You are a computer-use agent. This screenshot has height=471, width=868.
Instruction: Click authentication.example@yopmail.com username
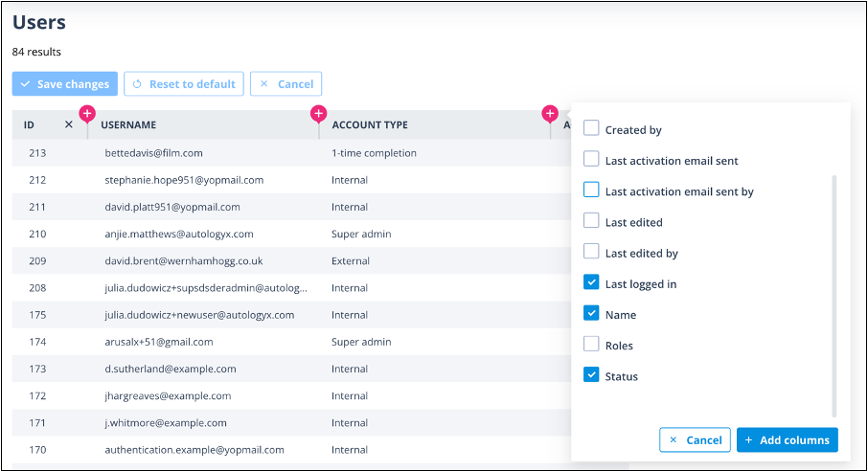tap(194, 450)
